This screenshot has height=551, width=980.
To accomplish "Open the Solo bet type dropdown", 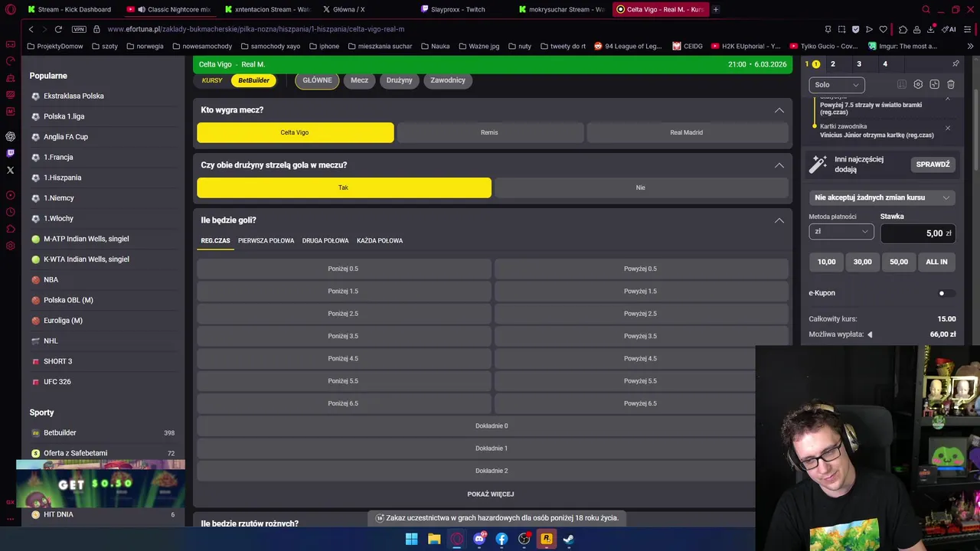I will point(837,85).
